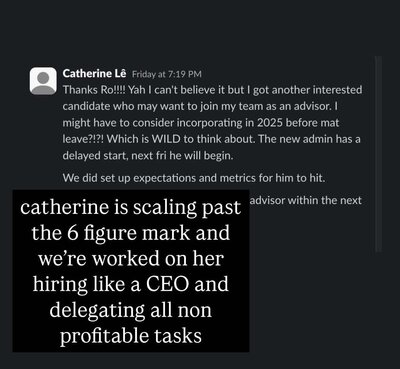Click the caption line 'profitable tasks'

pos(131,336)
